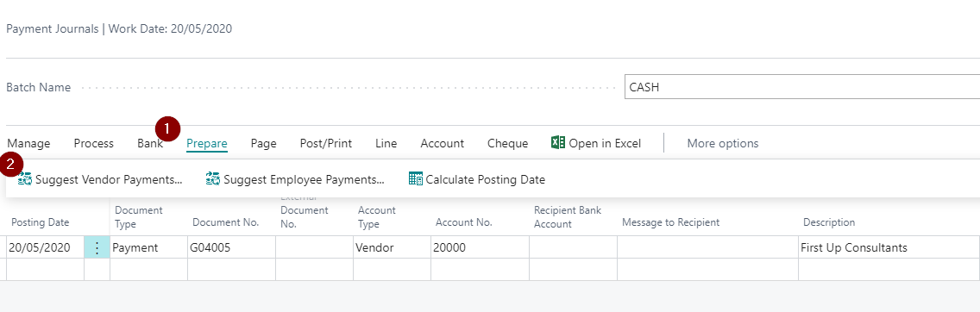
Task: Click the Account No. column header
Action: [464, 222]
